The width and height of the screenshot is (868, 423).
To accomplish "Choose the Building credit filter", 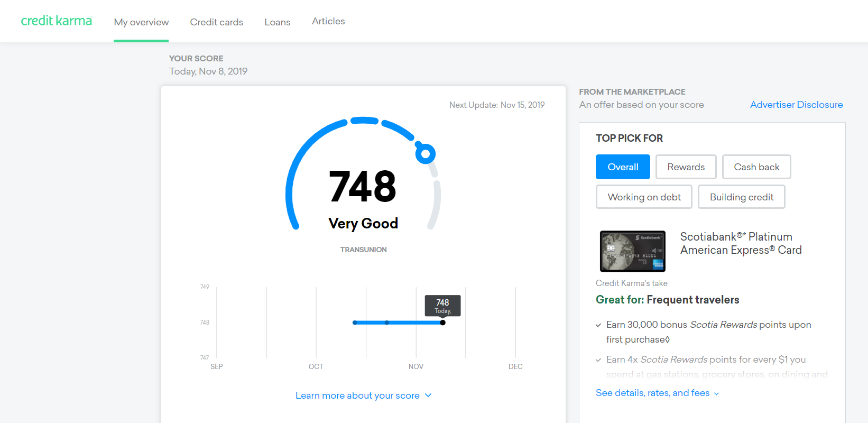I will pyautogui.click(x=741, y=197).
